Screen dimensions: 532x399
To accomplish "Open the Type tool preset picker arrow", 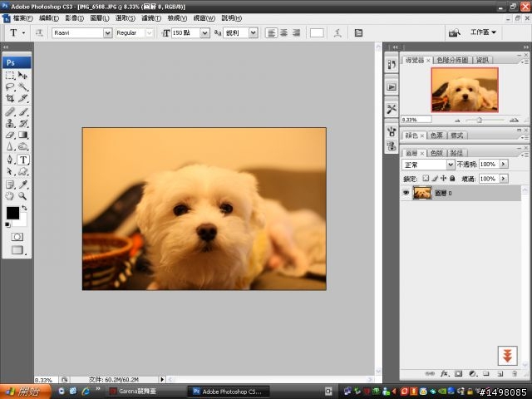I will (23, 33).
